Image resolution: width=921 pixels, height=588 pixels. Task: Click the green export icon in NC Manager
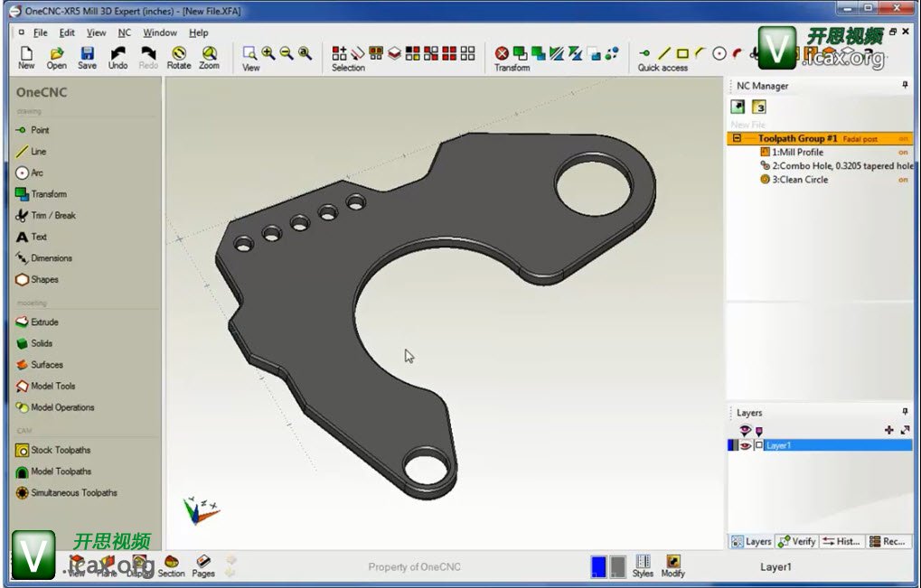pos(738,107)
